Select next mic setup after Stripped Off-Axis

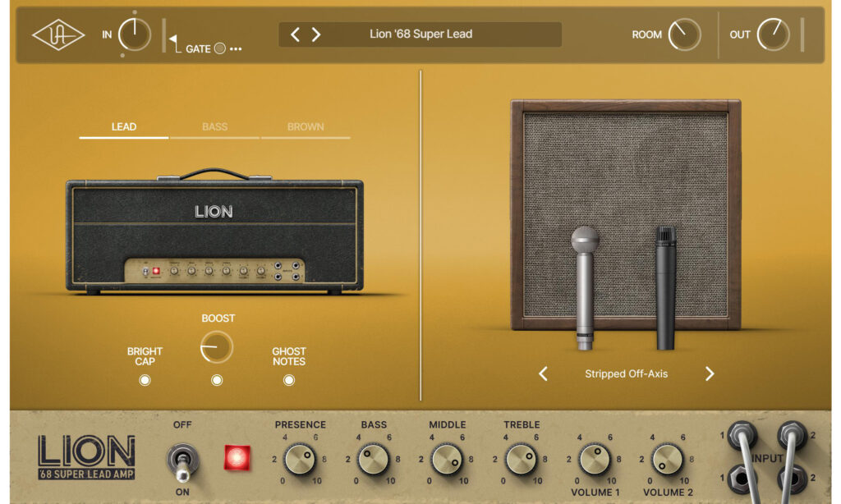(x=710, y=374)
